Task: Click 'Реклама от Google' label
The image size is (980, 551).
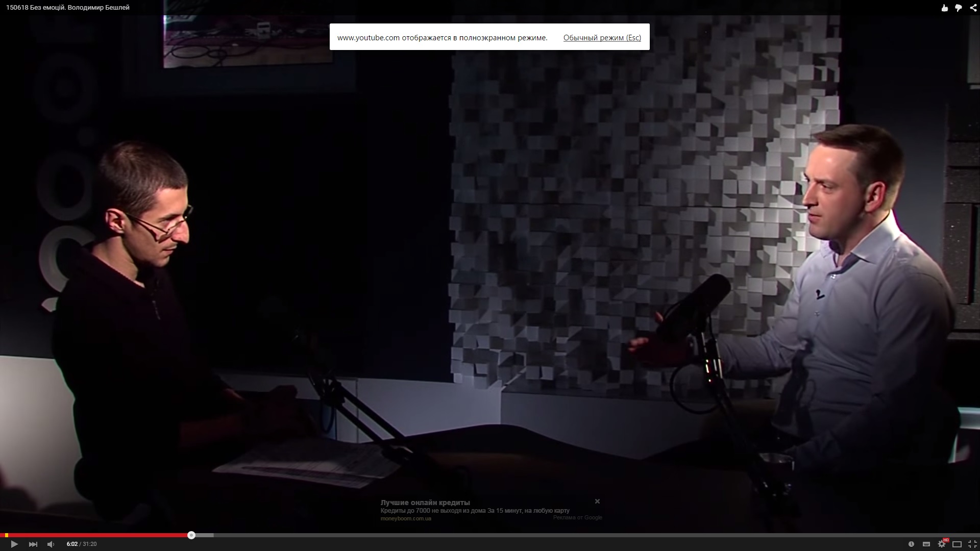Action: [x=577, y=517]
